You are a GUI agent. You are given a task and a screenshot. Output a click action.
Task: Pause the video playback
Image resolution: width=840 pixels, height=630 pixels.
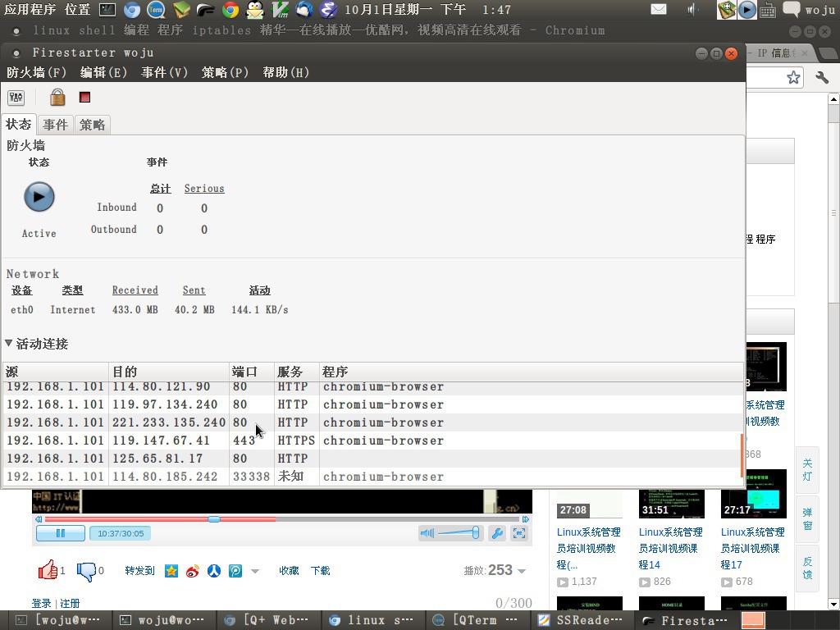click(61, 533)
